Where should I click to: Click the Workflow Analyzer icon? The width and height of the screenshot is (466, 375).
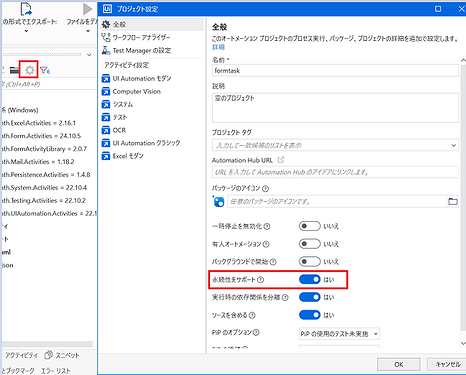[106, 37]
